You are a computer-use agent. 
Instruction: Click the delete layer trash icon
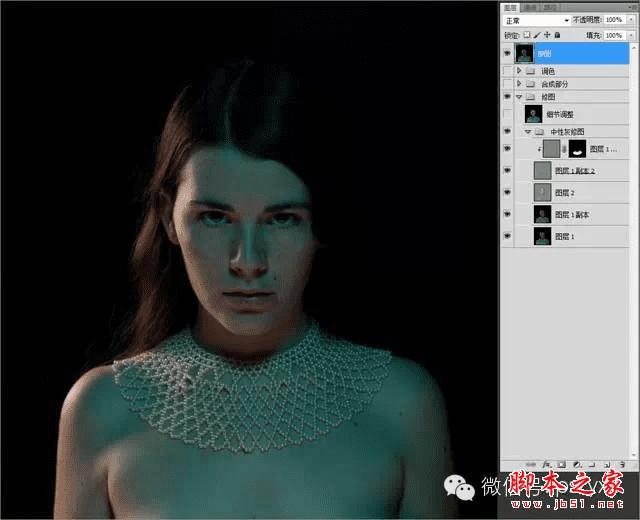click(x=622, y=464)
